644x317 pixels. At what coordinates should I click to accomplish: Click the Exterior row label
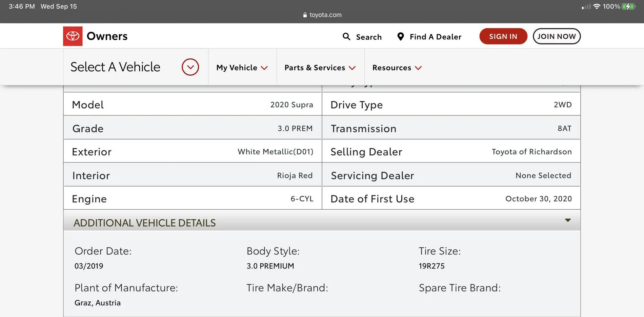[x=92, y=152]
